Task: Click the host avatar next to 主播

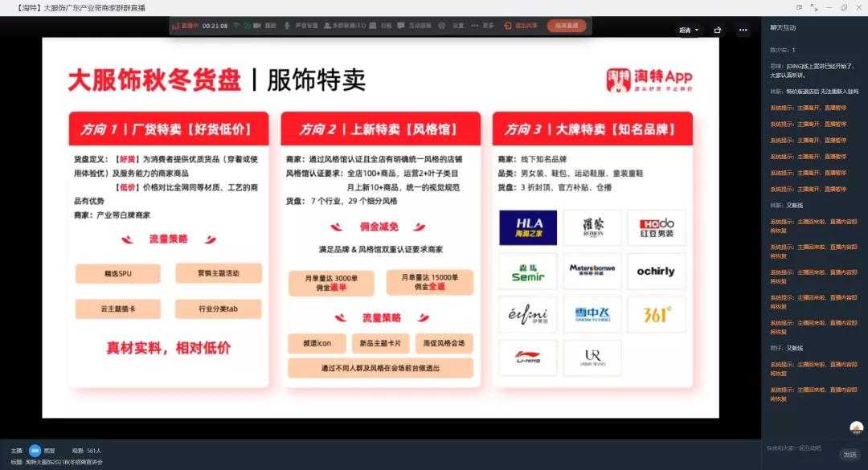Action: tap(35, 451)
